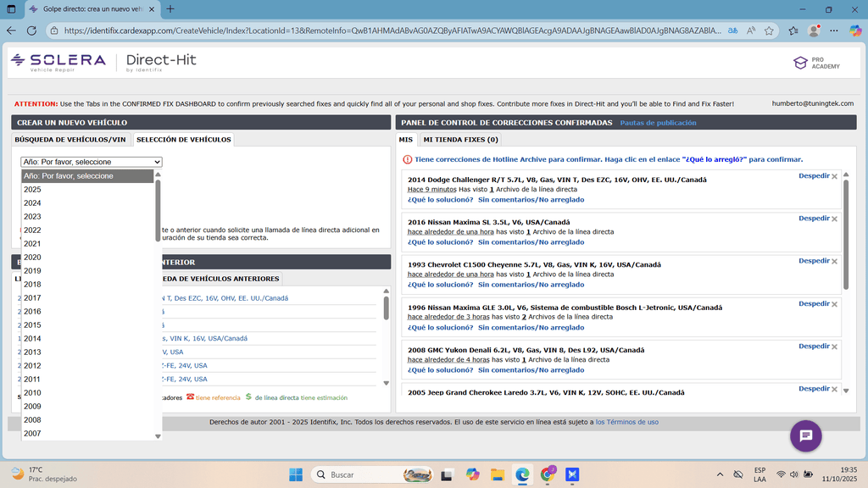Open the purple chat bubble button

coord(805,435)
